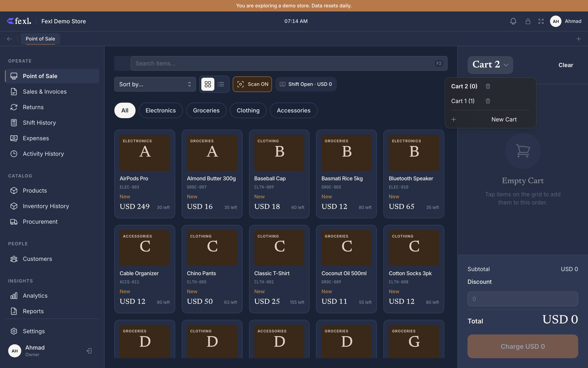Click Ahmad username in header
588x368 pixels.
[573, 21]
